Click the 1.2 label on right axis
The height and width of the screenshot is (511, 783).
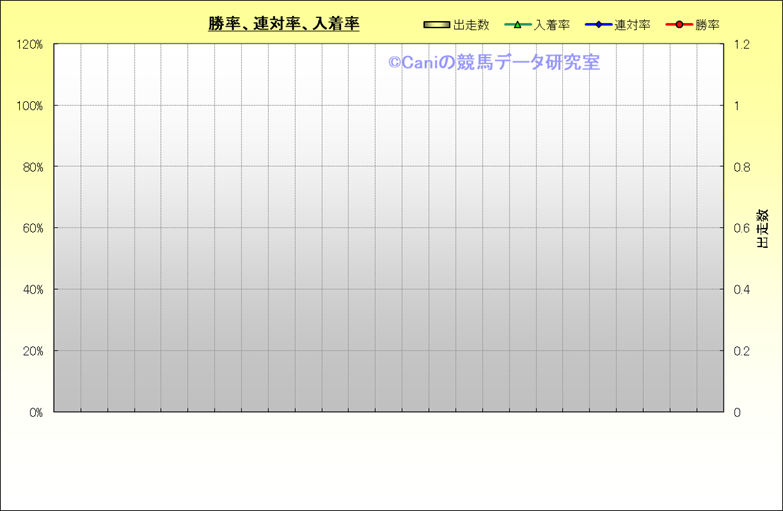pyautogui.click(x=742, y=45)
